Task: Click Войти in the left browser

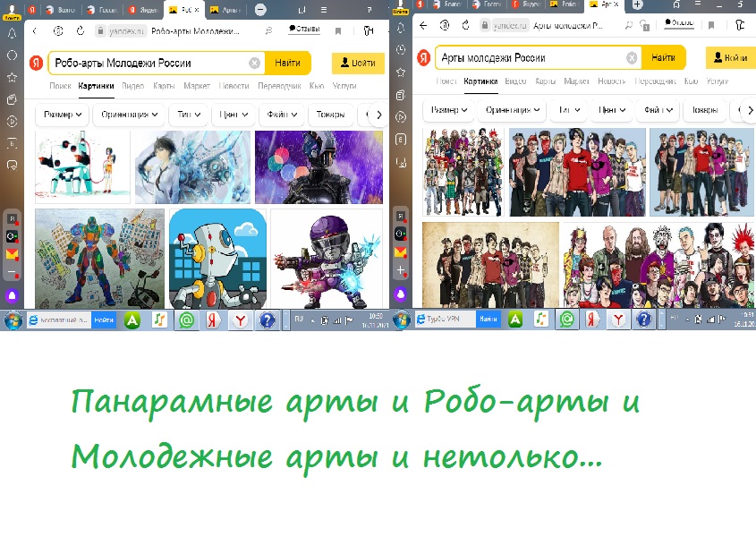Action: click(358, 63)
